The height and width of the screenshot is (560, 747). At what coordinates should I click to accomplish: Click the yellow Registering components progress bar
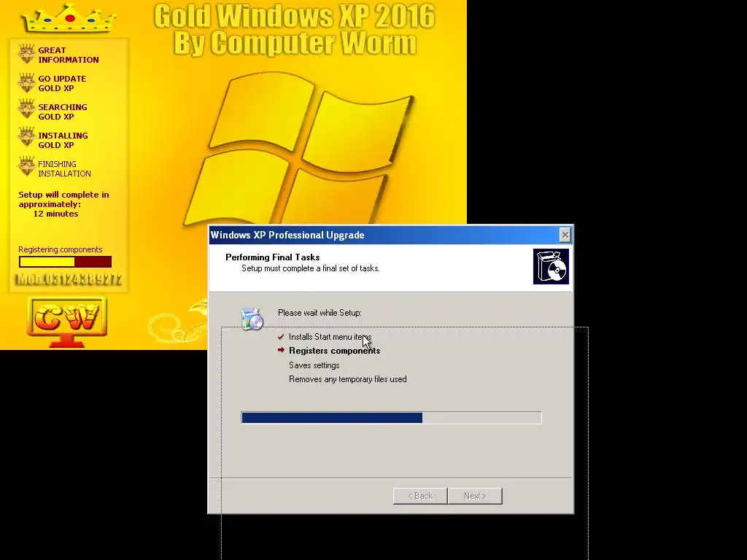coord(65,262)
